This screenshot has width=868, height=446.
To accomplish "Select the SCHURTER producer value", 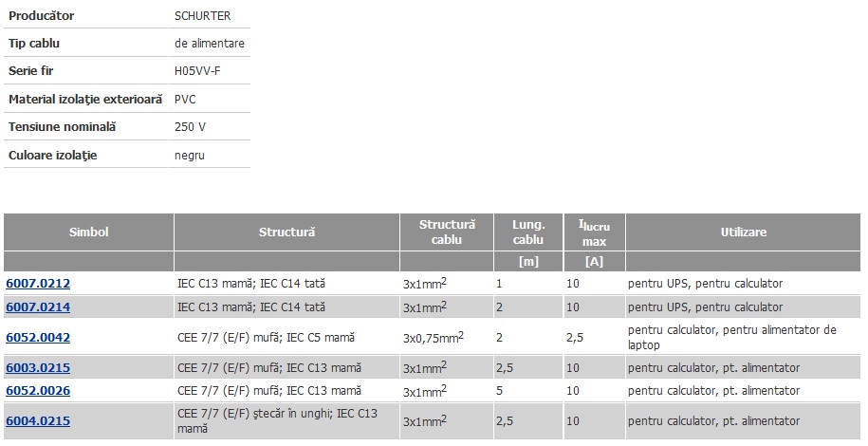I will point(203,16).
